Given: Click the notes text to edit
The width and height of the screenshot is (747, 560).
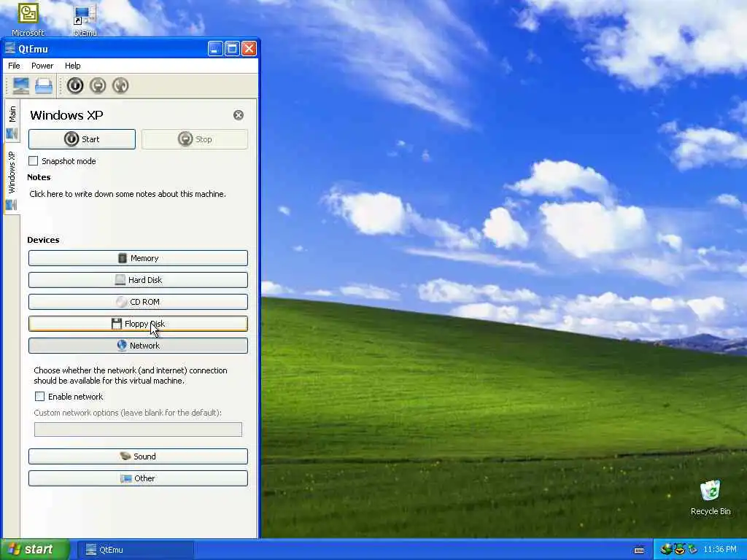Looking at the screenshot, I should (128, 194).
